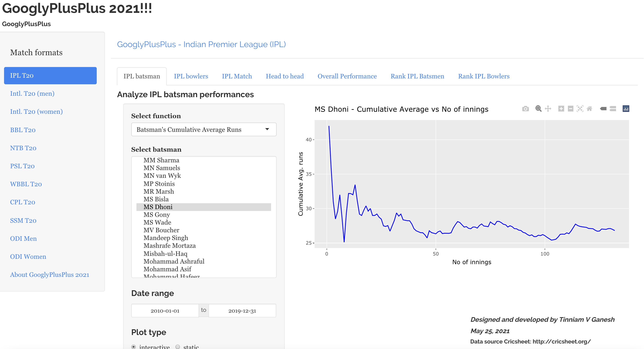Click the plot Zoom out minus icon
This screenshot has width=644, height=349.
click(x=570, y=109)
